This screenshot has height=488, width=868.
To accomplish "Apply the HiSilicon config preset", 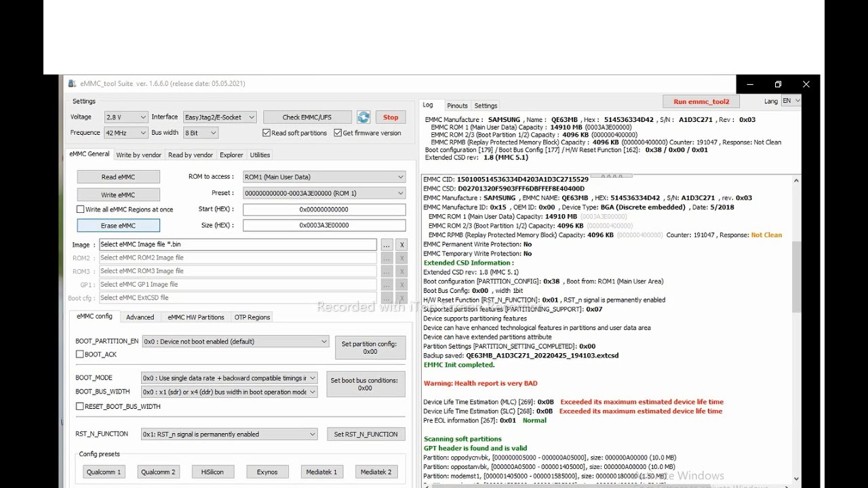I will pyautogui.click(x=212, y=472).
